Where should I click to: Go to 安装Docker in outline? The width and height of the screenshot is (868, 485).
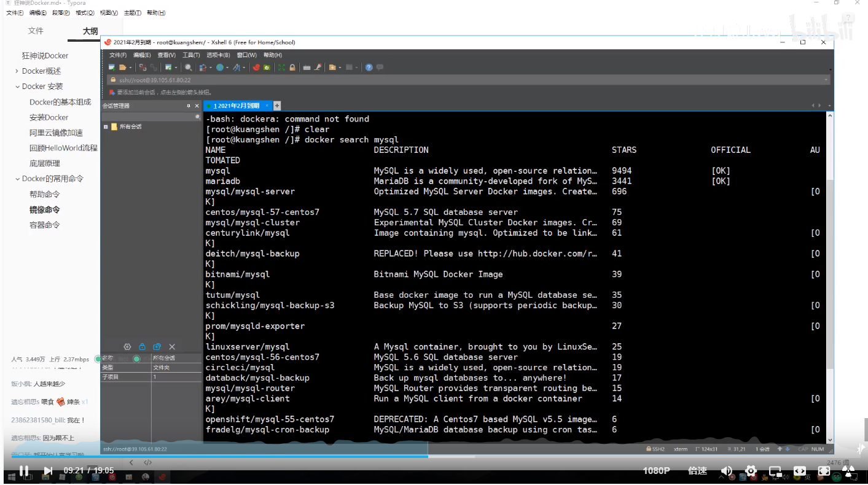coord(49,117)
